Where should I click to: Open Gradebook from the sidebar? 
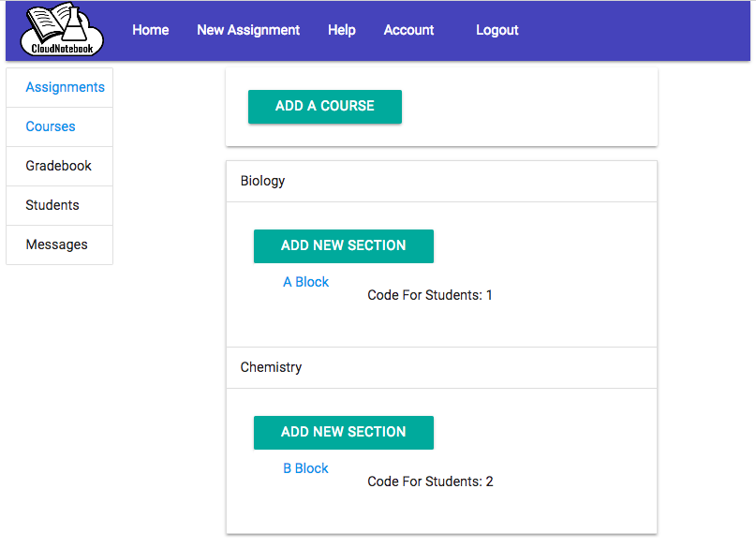click(x=59, y=166)
